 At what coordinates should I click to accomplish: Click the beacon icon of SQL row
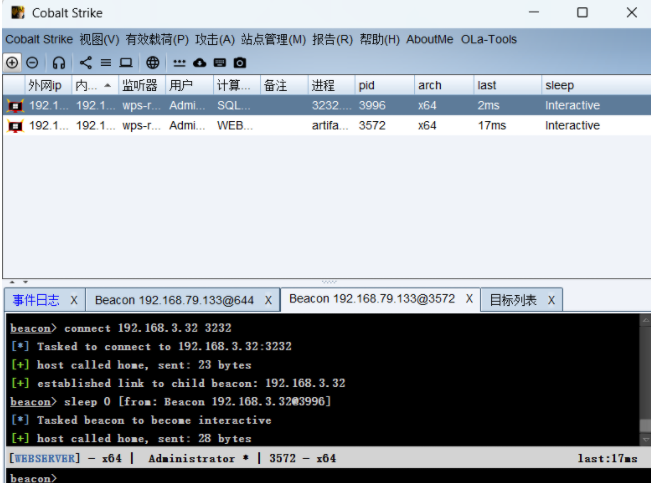15,105
